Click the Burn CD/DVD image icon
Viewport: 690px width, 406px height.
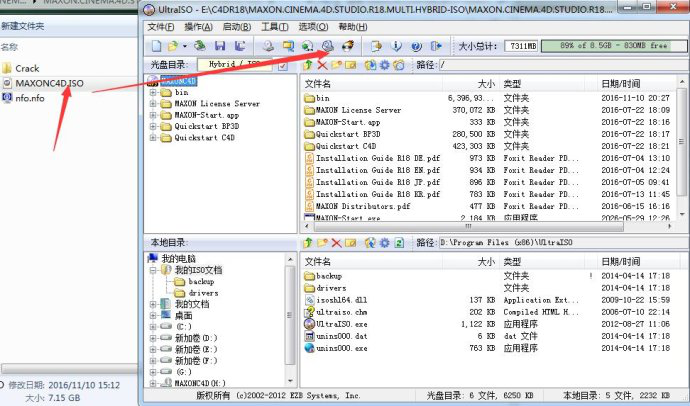pyautogui.click(x=348, y=46)
